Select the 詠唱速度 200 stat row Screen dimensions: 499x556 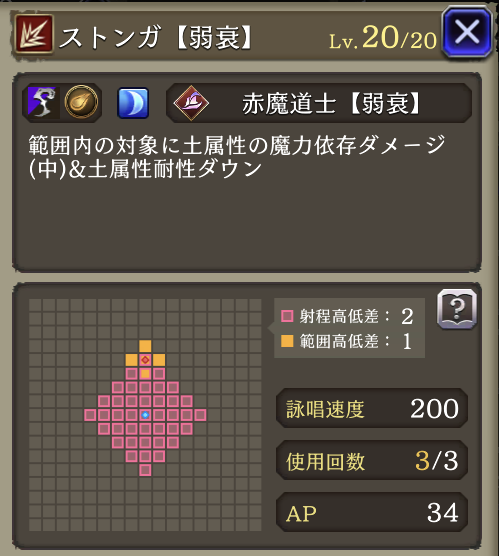pos(372,408)
